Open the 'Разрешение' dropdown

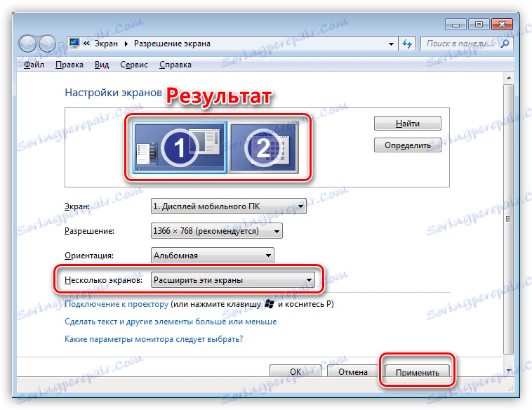(216, 231)
